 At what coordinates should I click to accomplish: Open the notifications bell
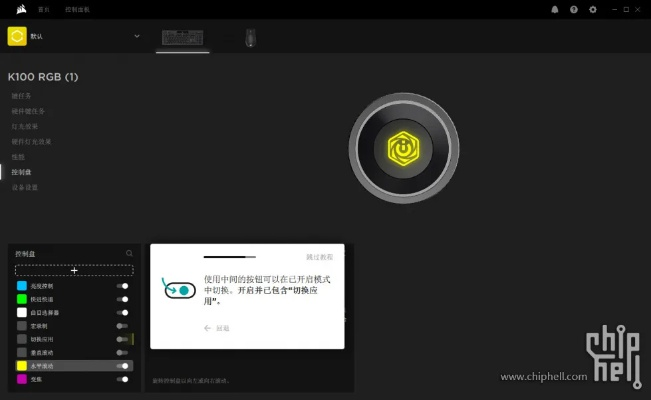[x=555, y=9]
